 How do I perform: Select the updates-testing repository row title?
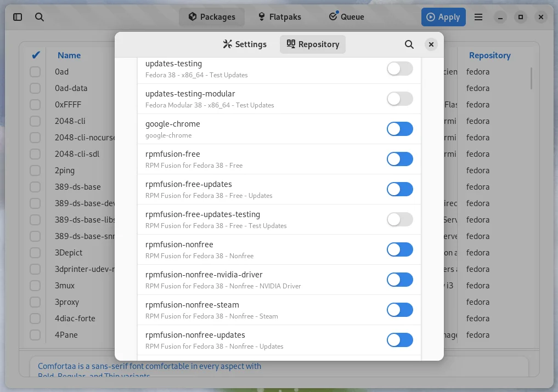click(174, 64)
